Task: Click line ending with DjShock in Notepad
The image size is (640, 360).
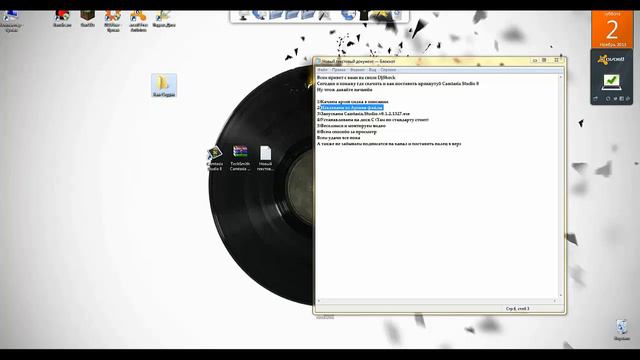Action: pos(356,78)
